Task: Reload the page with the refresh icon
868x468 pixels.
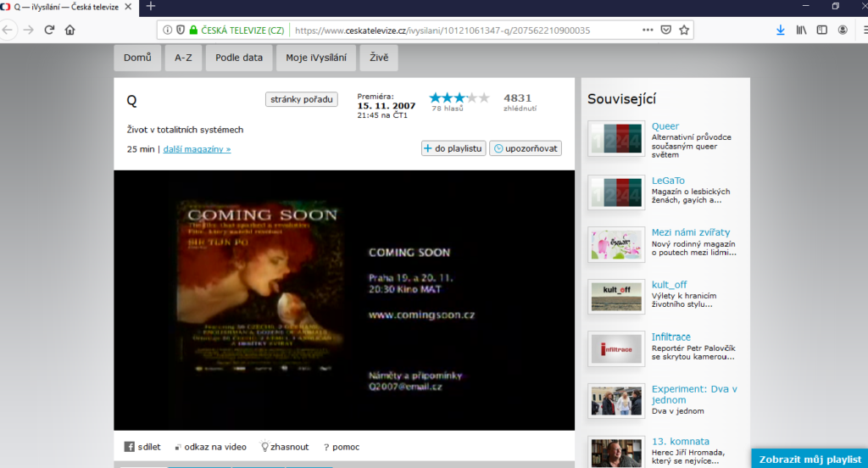Action: (x=49, y=30)
